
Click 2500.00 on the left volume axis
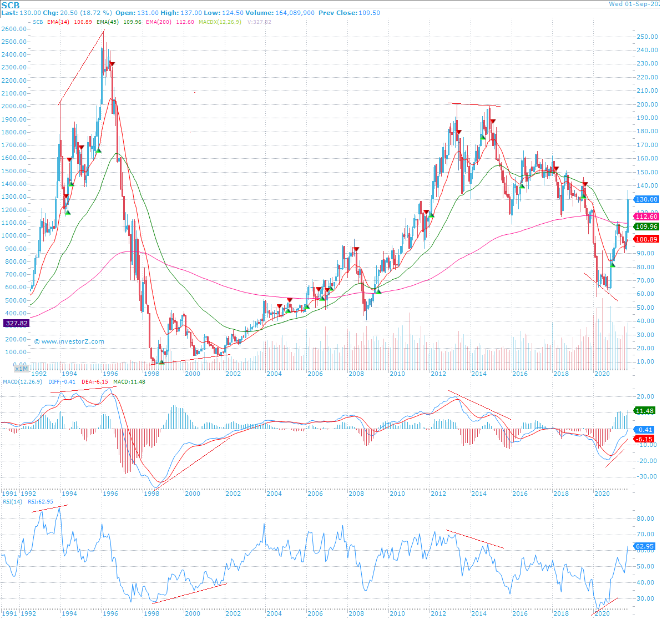point(14,42)
